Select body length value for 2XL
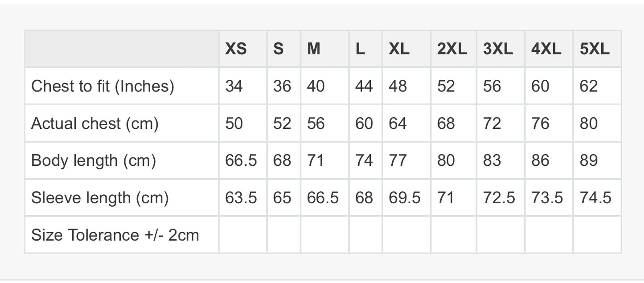This screenshot has width=644, height=283. 446,160
